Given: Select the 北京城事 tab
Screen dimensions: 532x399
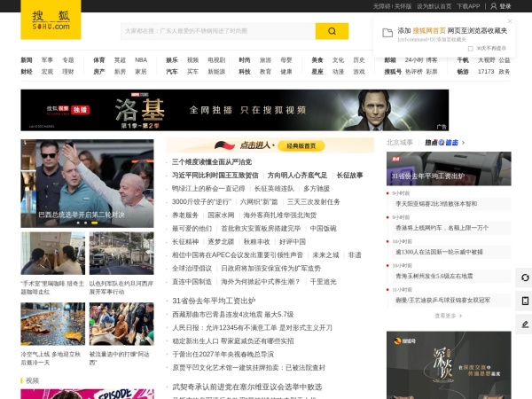Looking at the screenshot, I should 399,143.
